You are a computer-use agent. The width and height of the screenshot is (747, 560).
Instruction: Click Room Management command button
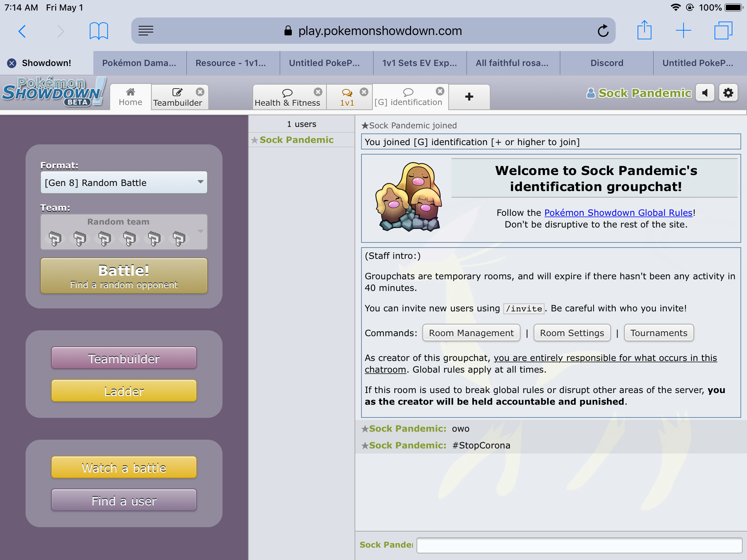471,333
